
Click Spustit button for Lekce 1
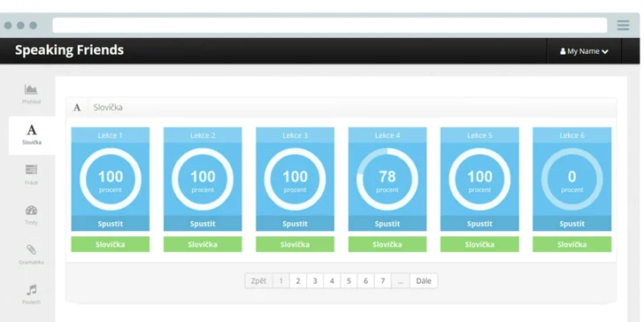(111, 224)
